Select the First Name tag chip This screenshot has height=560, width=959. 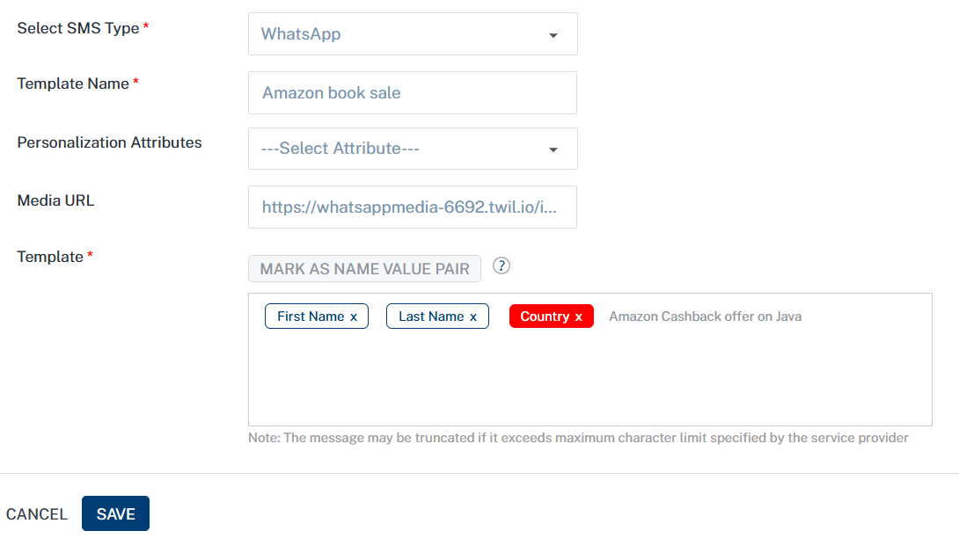point(310,316)
